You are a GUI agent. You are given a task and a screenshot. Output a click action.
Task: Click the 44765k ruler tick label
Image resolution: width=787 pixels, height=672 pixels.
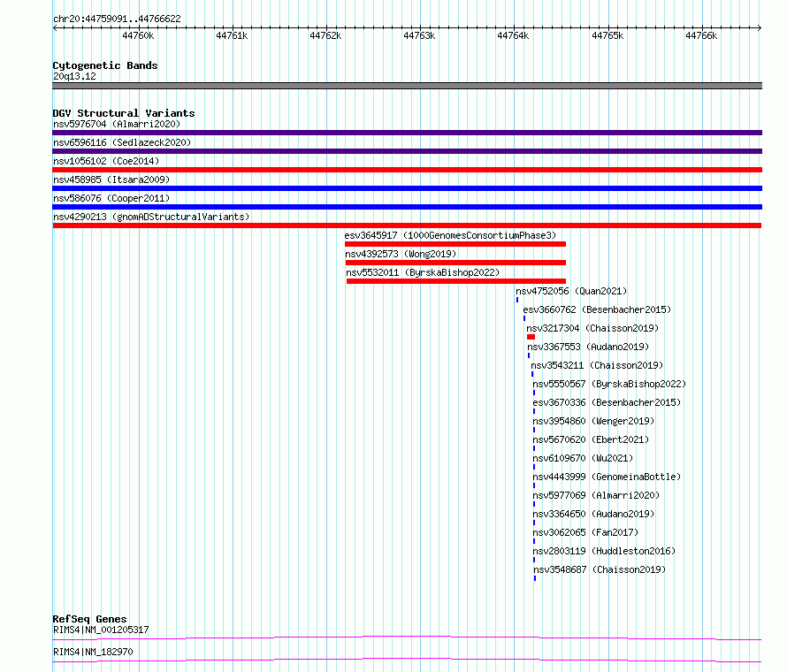click(x=607, y=36)
